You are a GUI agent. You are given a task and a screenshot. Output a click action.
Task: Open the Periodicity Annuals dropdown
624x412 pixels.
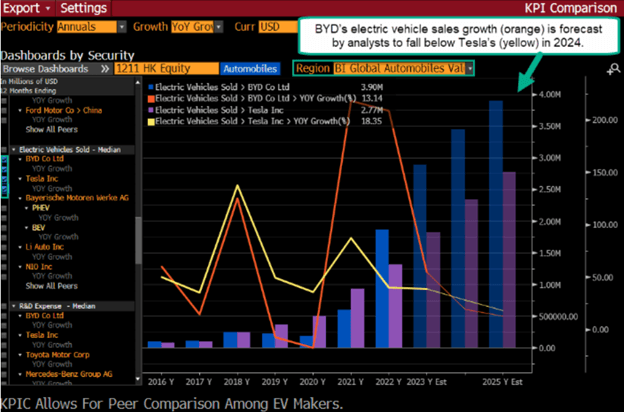click(91, 27)
